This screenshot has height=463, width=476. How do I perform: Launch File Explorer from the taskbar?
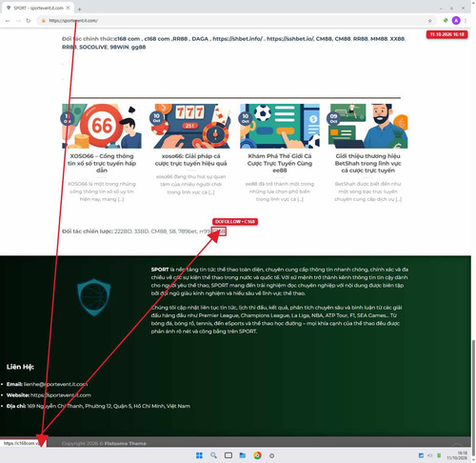click(243, 455)
